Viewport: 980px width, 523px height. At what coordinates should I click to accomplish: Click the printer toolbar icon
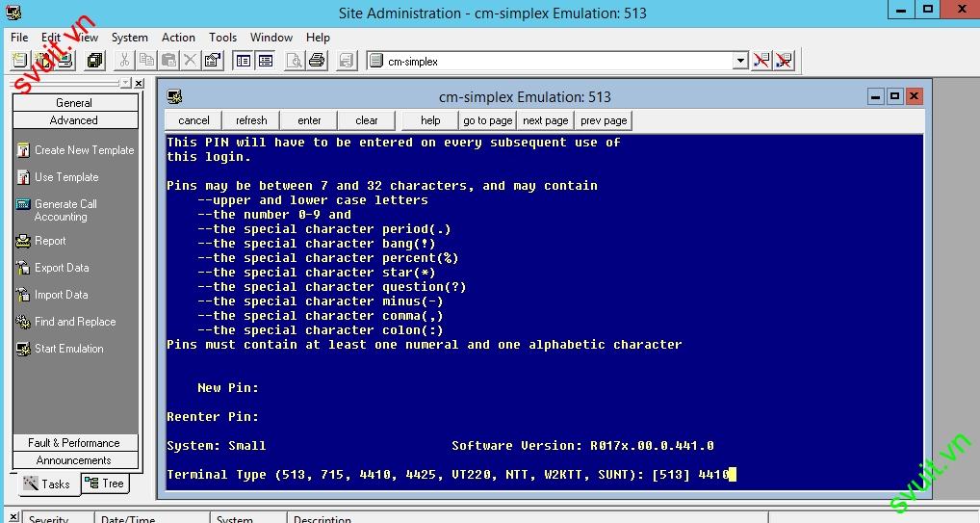(x=317, y=61)
